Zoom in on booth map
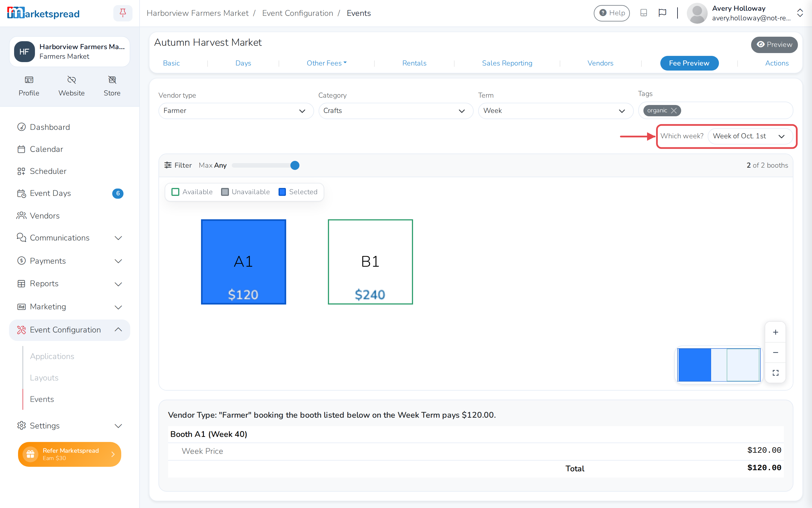The height and width of the screenshot is (508, 812). point(775,332)
